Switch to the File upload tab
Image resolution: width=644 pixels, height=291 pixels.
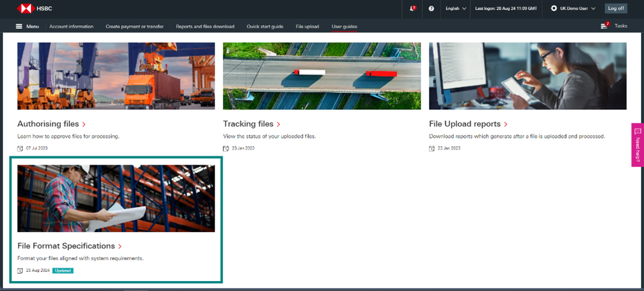(x=308, y=26)
